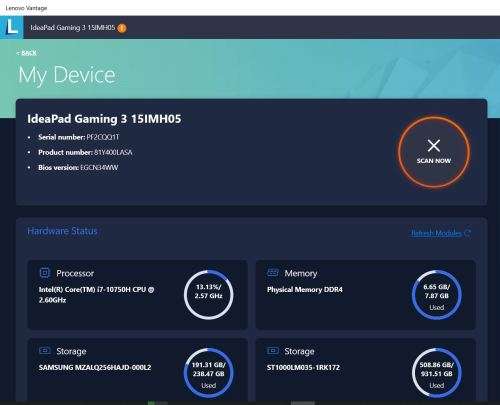Image resolution: width=500 pixels, height=405 pixels.
Task: Click the Lenovo Vantage window title
Action: coord(26,8)
